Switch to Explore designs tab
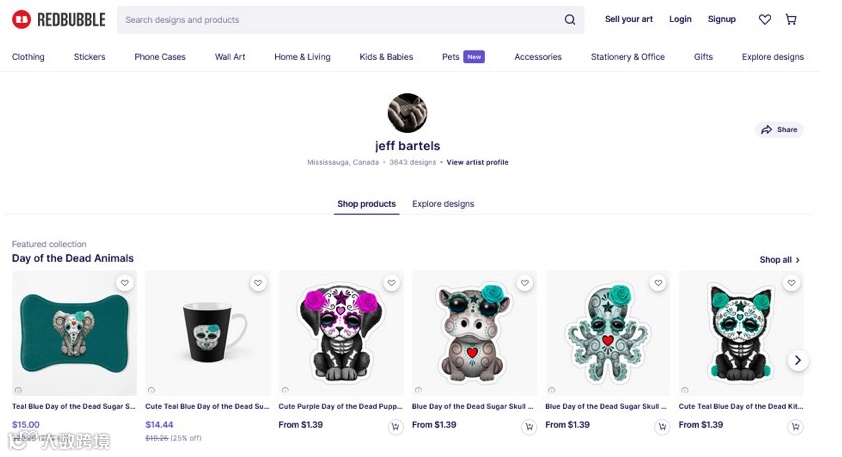 pyautogui.click(x=443, y=204)
